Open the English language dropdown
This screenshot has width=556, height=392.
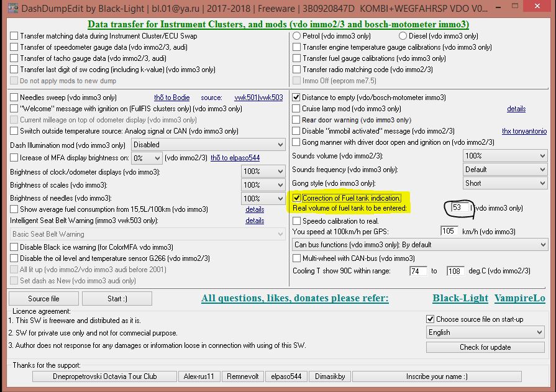pos(485,332)
